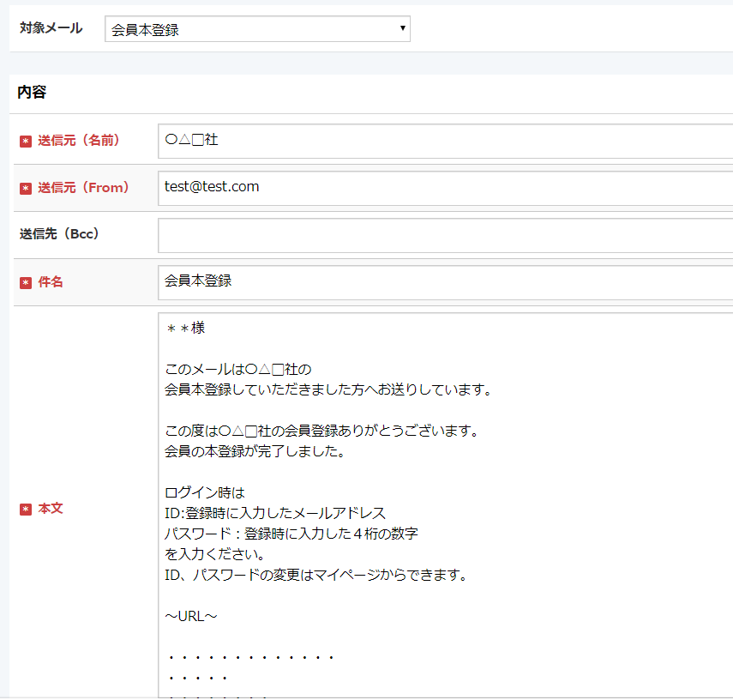Click the required asterisk icon beside 件名
The height and width of the screenshot is (700, 733).
coord(26,282)
